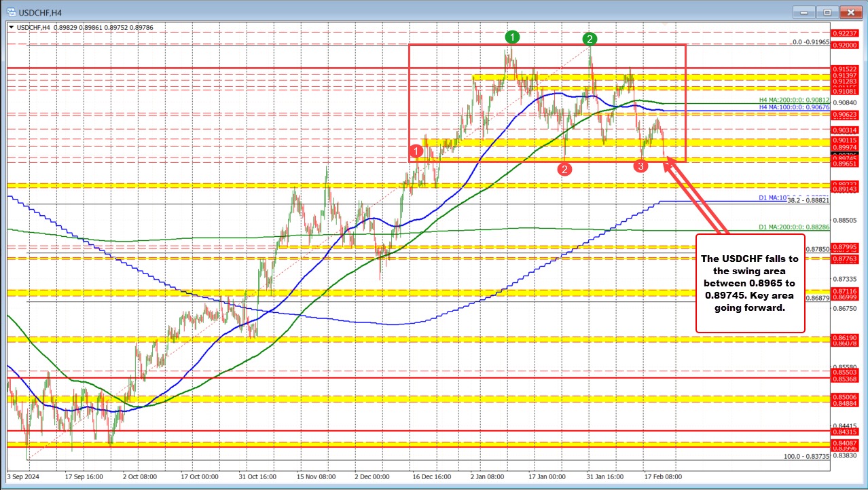Click red circle marker number 3
Viewport: 868px width, 490px height.
pyautogui.click(x=640, y=165)
